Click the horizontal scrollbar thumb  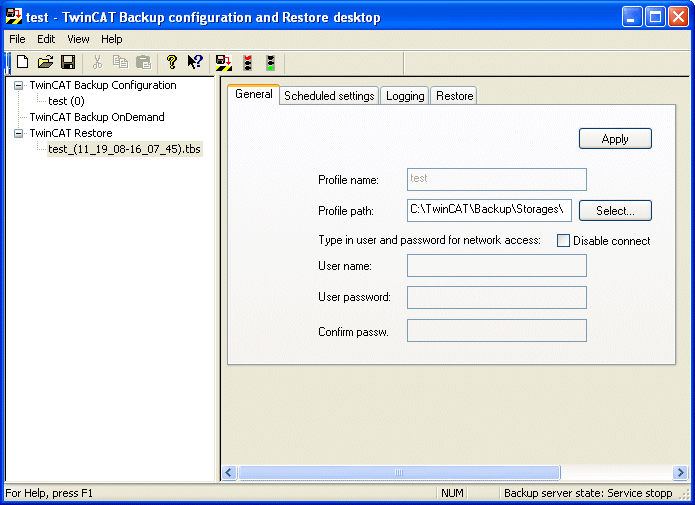(399, 473)
